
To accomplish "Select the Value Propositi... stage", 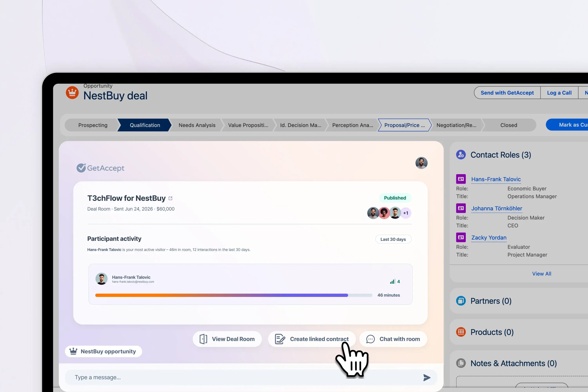I will (x=248, y=125).
